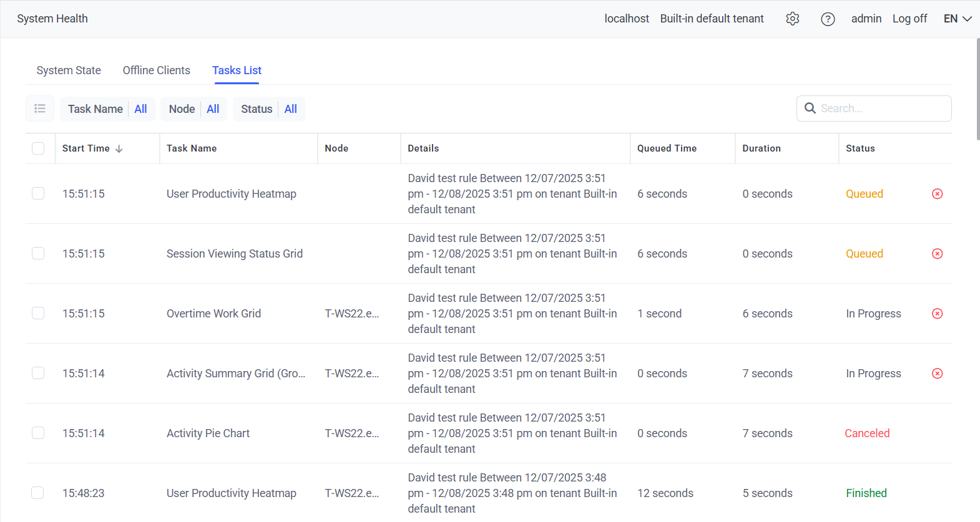Open settings gear icon in header
Image resolution: width=980 pixels, height=522 pixels.
(x=792, y=19)
